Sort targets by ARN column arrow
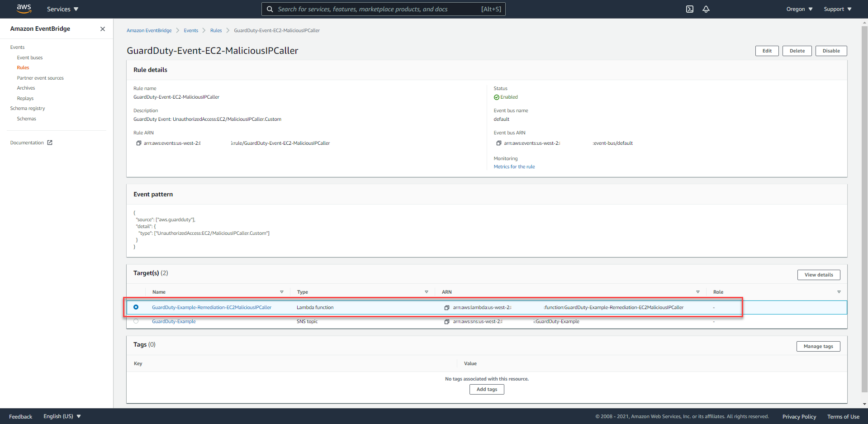The height and width of the screenshot is (424, 868). point(698,292)
